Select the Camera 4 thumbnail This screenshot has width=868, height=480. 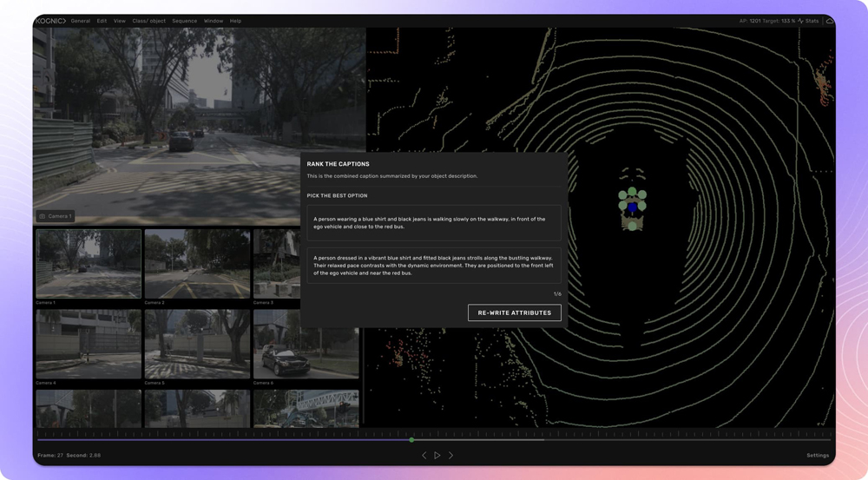[x=89, y=345]
